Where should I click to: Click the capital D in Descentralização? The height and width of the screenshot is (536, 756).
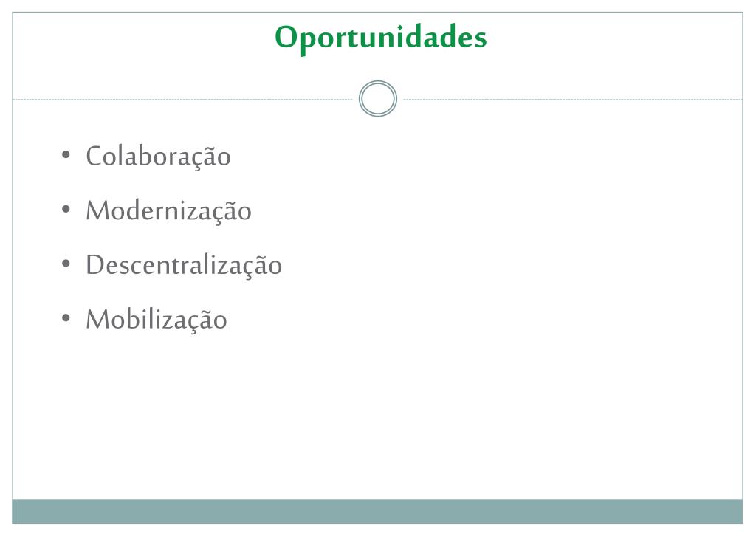pyautogui.click(x=96, y=264)
